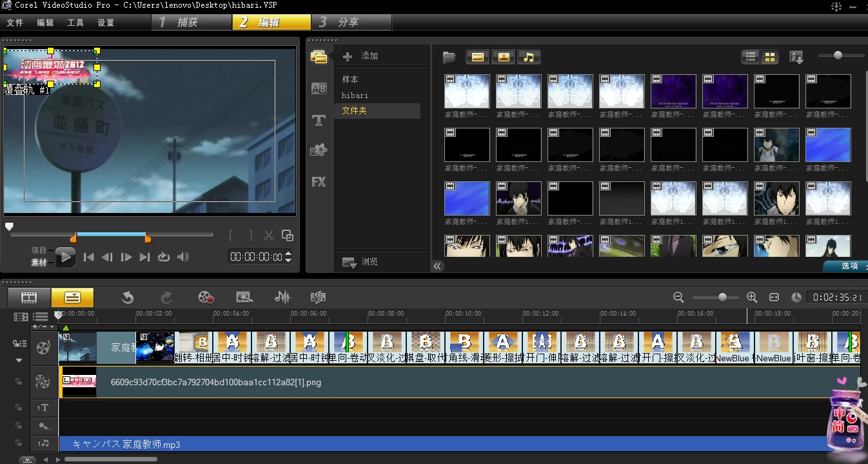Select the hibari library folder
This screenshot has height=464, width=868.
(355, 95)
